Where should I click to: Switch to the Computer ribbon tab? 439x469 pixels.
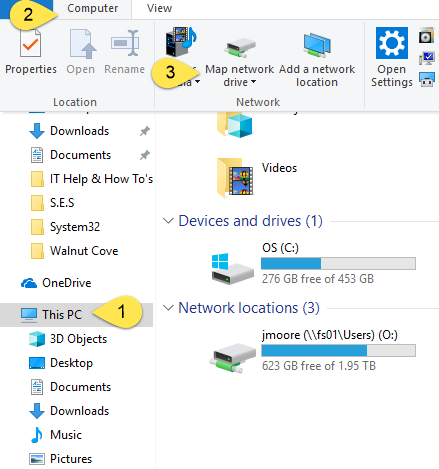(x=92, y=8)
